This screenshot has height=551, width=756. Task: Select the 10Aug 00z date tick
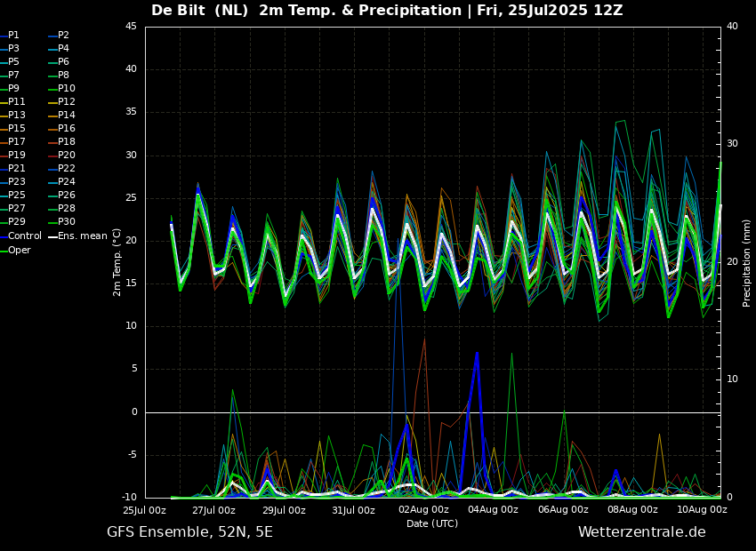(703, 510)
